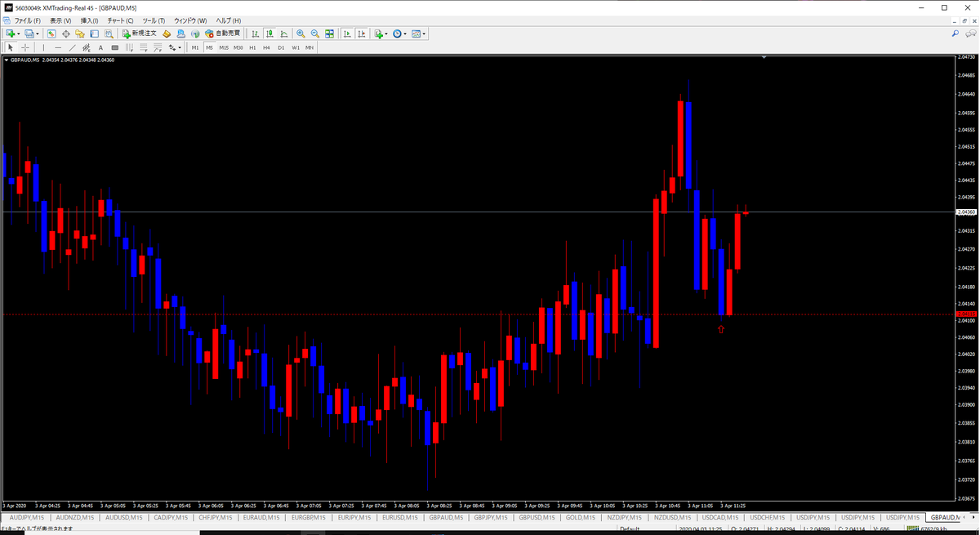This screenshot has height=535, width=980.
Task: Switch chart to bar chart mode
Action: pos(256,33)
